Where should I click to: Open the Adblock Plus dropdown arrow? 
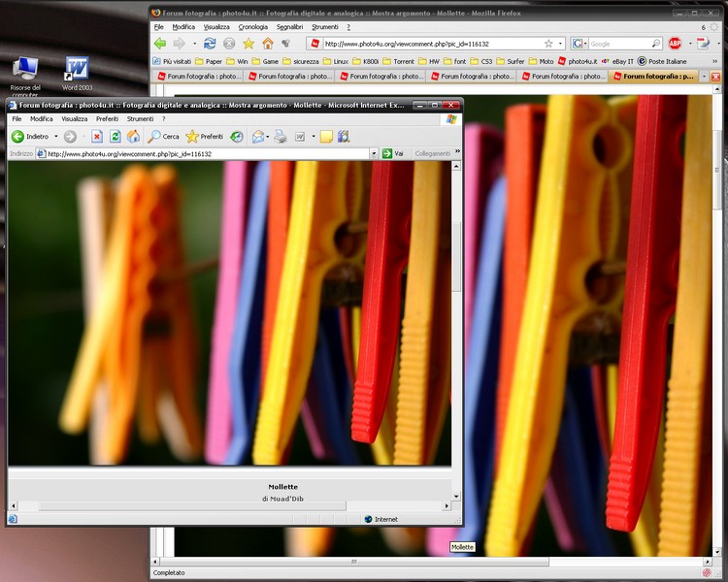(x=690, y=44)
